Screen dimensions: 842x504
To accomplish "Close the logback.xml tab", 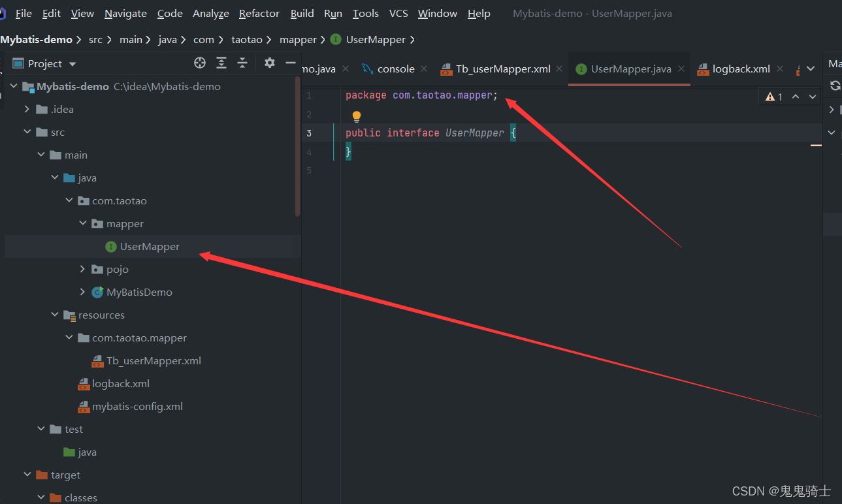I will coord(780,69).
